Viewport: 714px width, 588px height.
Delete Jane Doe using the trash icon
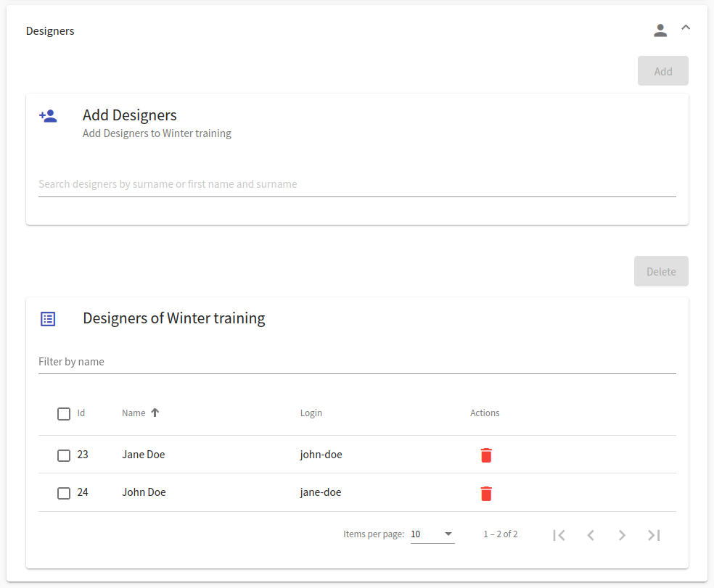coord(486,455)
